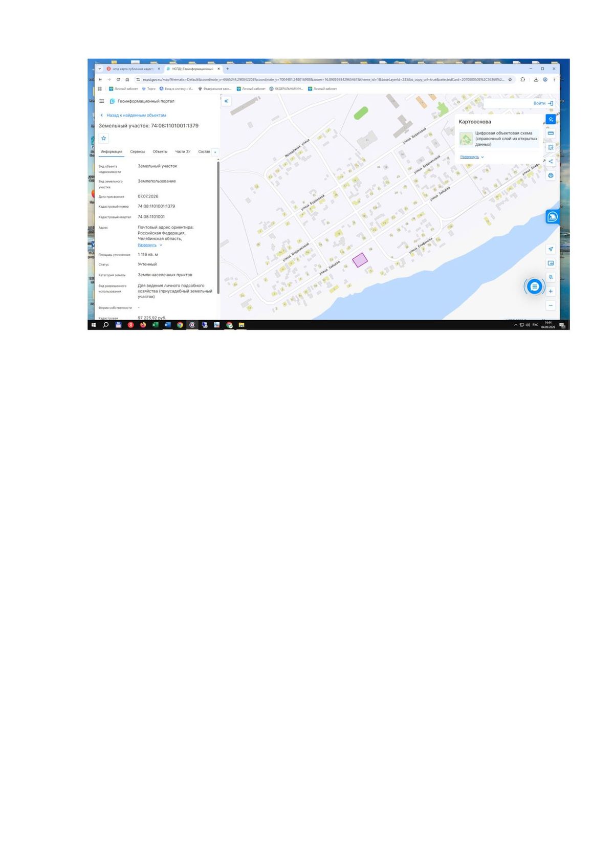Screen dimensions: 614x868
Task: Open browser downloads icon
Action: coord(536,80)
